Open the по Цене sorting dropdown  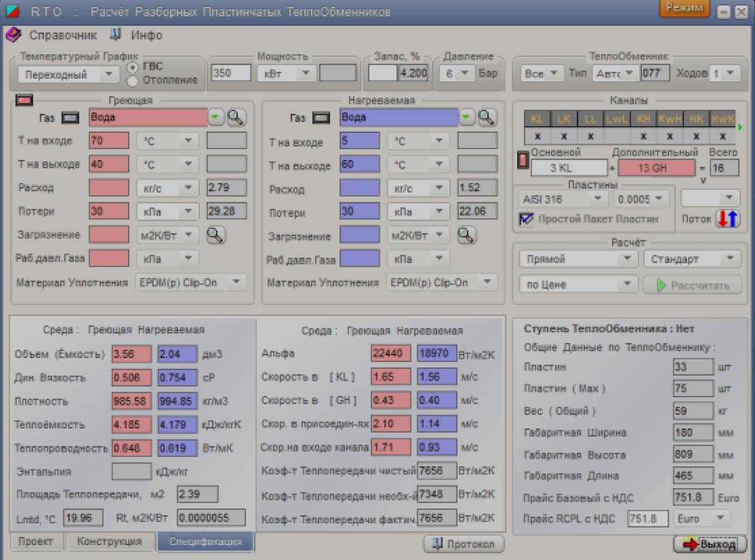click(x=578, y=285)
